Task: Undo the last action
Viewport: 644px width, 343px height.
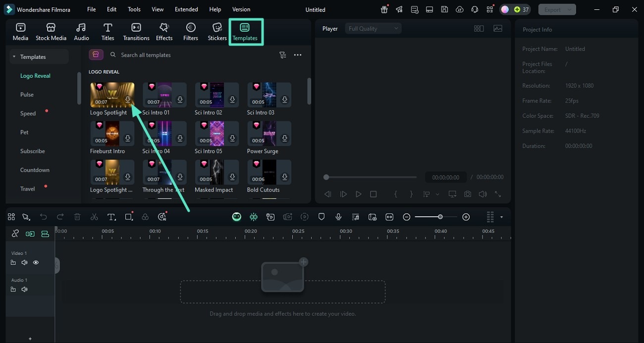Action: coord(44,217)
